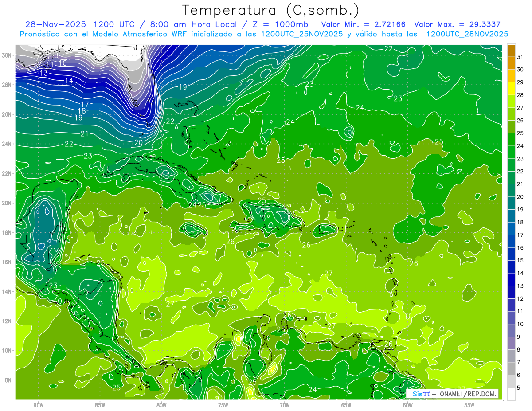The height and width of the screenshot is (411, 532).
Task: Click the color bar legend value "30"
Action: point(520,69)
